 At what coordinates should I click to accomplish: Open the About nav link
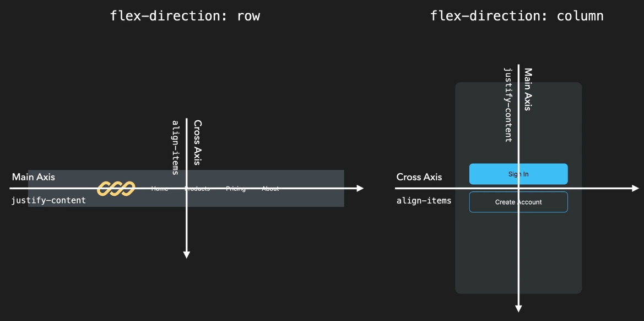[x=270, y=189]
